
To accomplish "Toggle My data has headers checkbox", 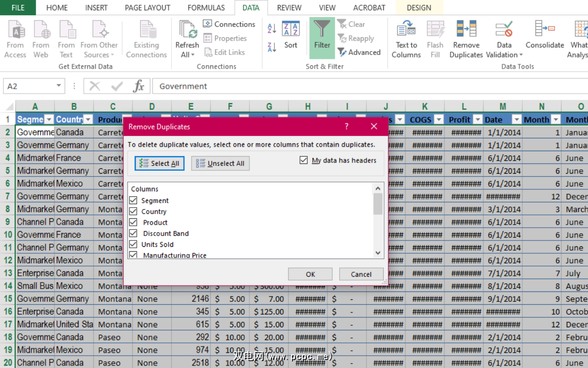I will click(304, 160).
